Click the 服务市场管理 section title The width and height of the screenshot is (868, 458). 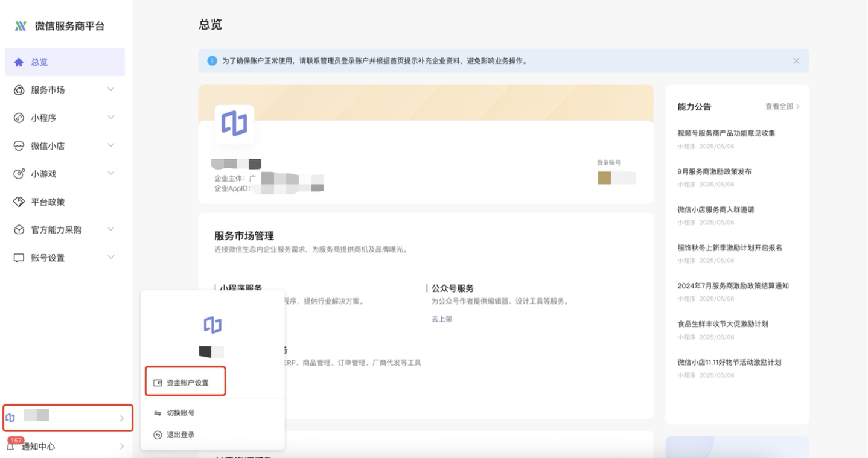pyautogui.click(x=244, y=236)
